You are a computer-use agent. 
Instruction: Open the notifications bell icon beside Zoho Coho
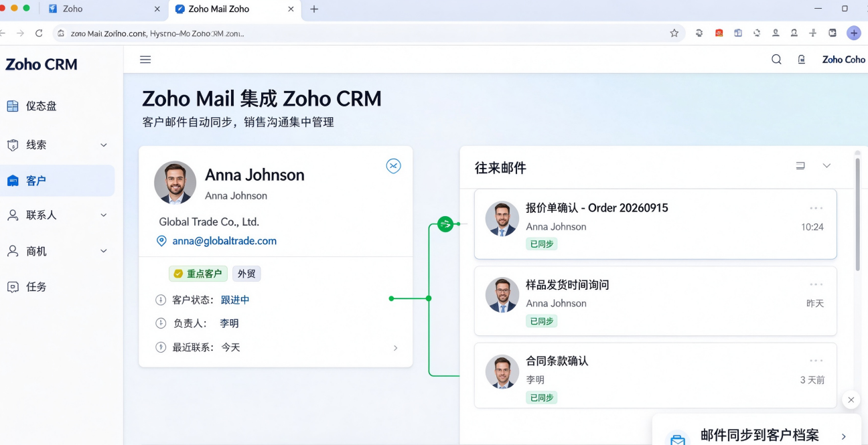(x=802, y=60)
